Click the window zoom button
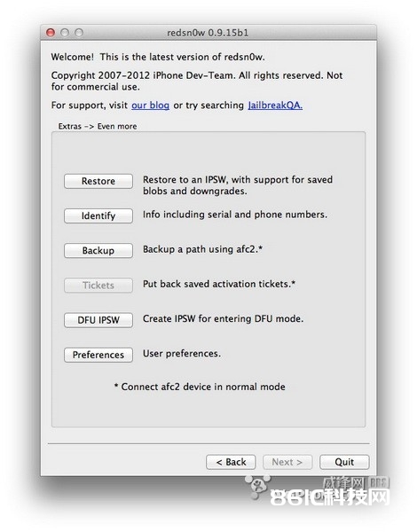This screenshot has width=417, height=532. pyautogui.click(x=79, y=33)
